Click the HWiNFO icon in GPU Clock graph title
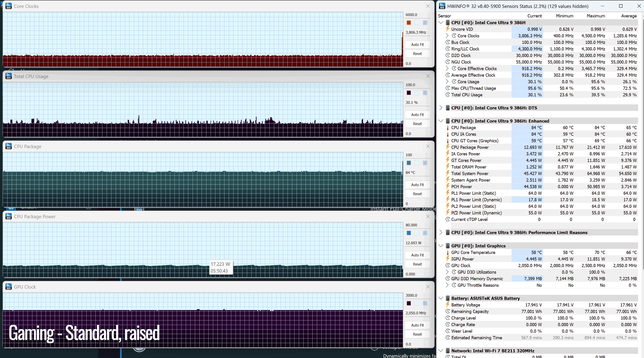644x358 pixels. [x=9, y=287]
